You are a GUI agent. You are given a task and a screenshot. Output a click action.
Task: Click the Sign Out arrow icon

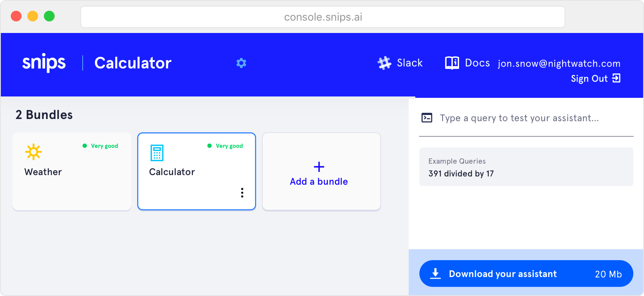(616, 78)
